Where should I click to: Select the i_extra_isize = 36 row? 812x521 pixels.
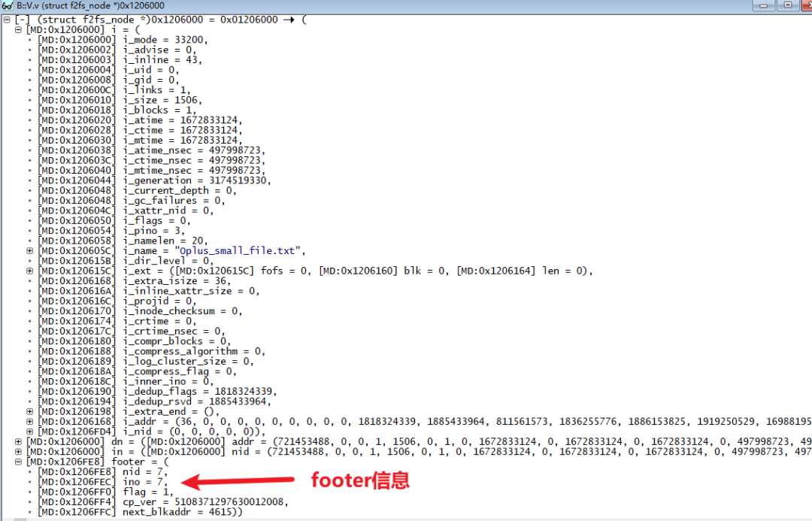(x=134, y=281)
